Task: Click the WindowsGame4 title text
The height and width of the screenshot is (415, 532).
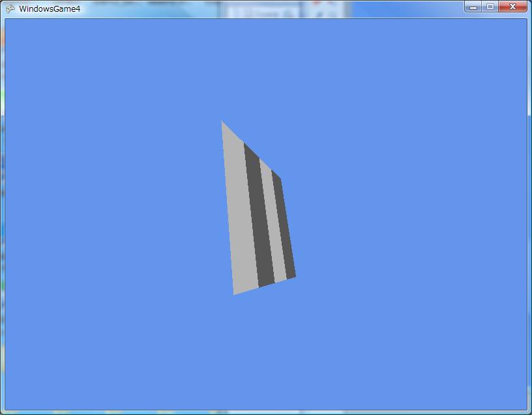Action: pos(50,9)
